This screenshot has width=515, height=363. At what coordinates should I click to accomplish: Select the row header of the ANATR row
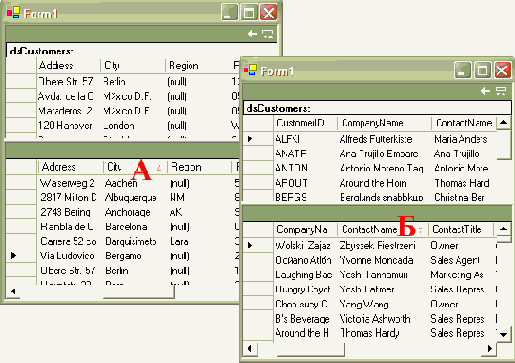point(258,154)
